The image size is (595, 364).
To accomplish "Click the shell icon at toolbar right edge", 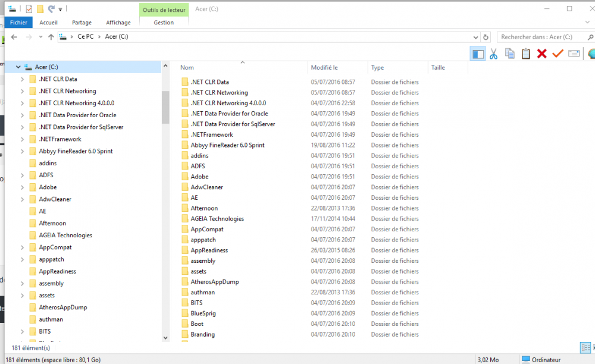I will coord(591,54).
